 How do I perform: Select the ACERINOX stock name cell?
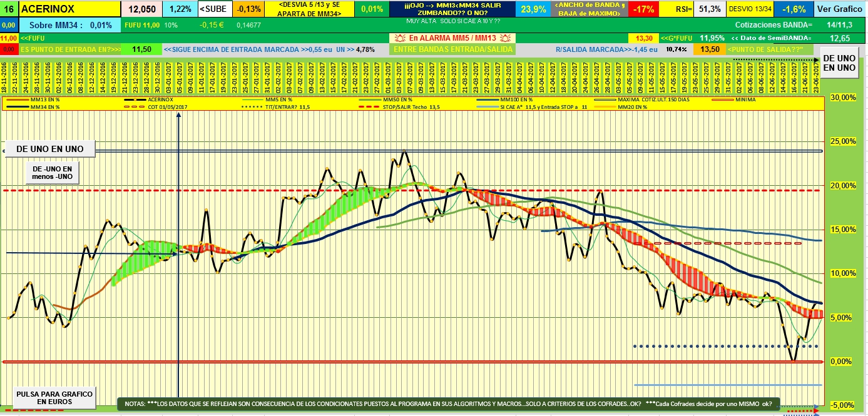pos(69,9)
